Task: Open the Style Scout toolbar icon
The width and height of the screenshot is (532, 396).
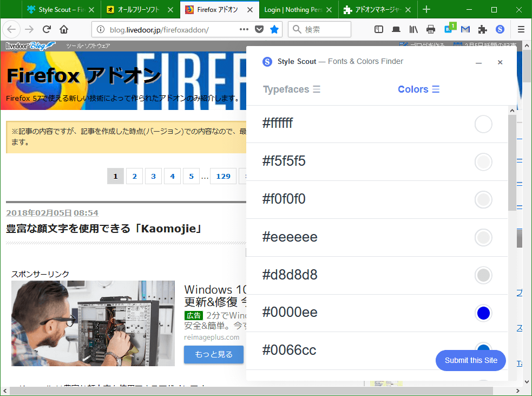Action: pyautogui.click(x=500, y=30)
